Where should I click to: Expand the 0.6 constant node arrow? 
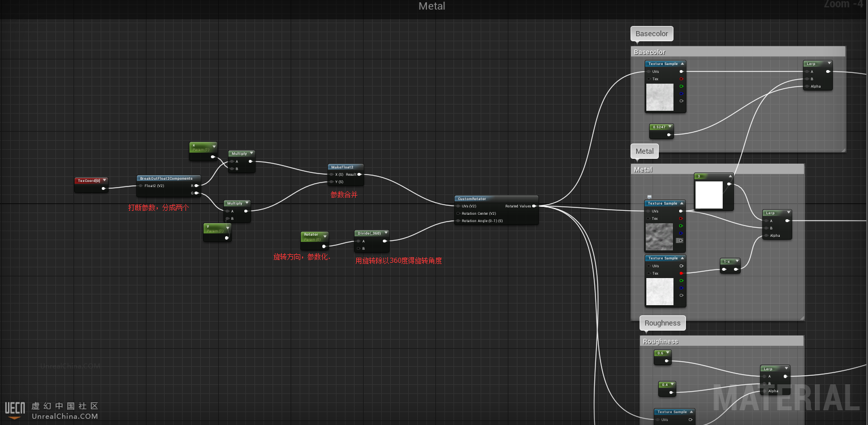668,353
